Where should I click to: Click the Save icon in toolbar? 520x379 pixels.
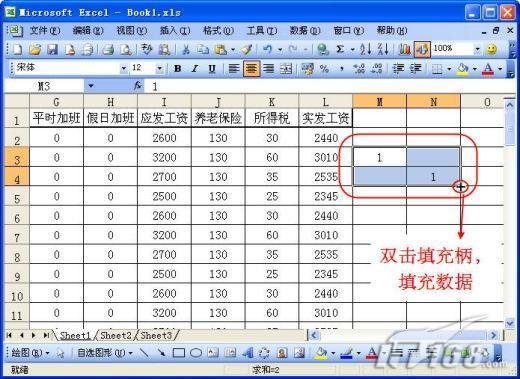point(52,50)
